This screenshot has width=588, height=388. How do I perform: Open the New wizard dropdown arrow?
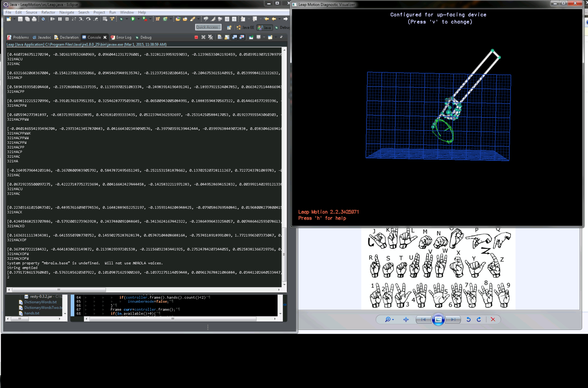point(14,19)
